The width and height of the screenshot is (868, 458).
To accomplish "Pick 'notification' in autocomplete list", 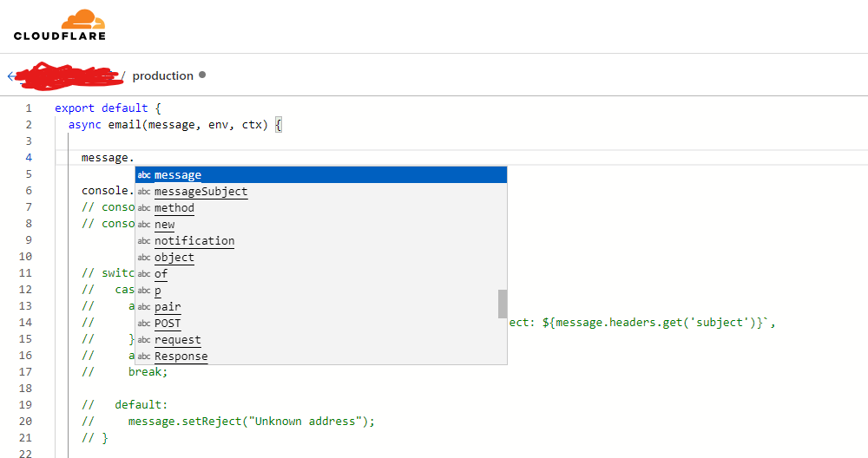I will [321, 240].
